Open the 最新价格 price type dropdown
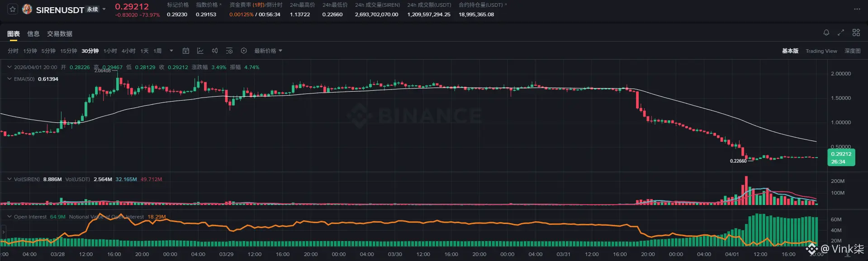 [x=268, y=51]
